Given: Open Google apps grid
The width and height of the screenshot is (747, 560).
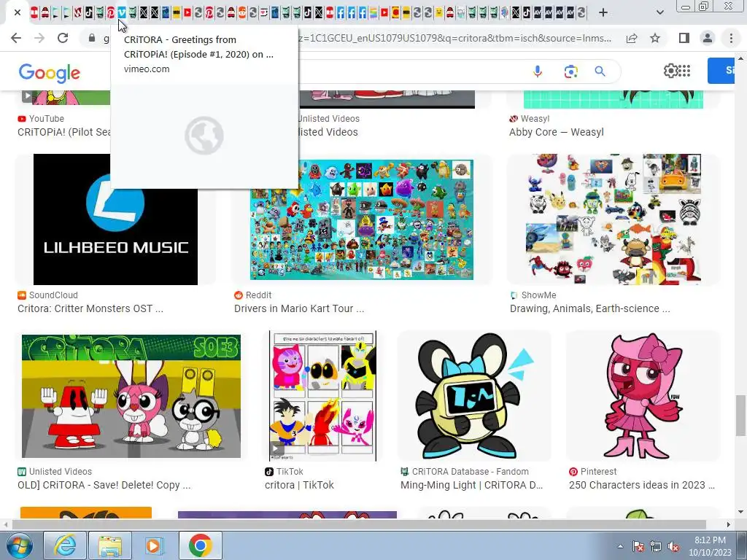Looking at the screenshot, I should coord(684,71).
